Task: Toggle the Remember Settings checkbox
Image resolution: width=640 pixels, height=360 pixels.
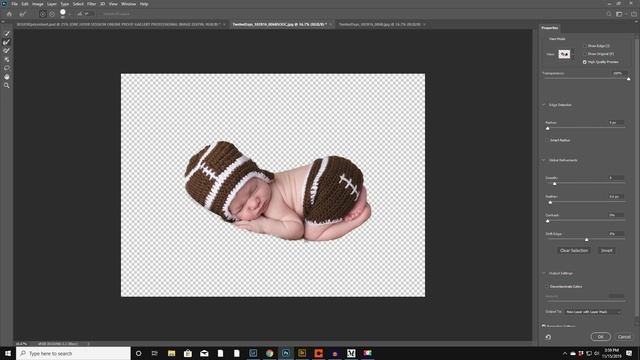Action: pyautogui.click(x=544, y=327)
